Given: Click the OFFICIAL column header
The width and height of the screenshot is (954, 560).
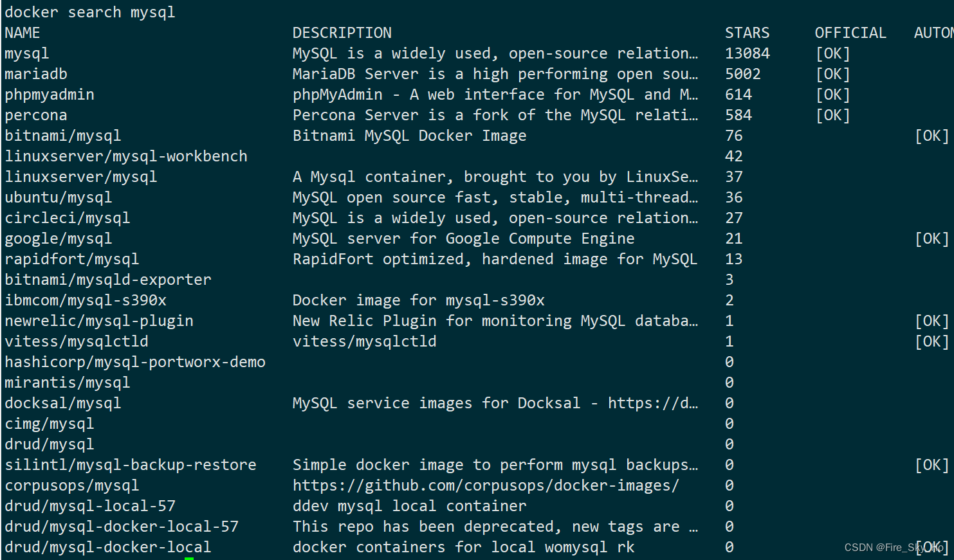Looking at the screenshot, I should [850, 33].
